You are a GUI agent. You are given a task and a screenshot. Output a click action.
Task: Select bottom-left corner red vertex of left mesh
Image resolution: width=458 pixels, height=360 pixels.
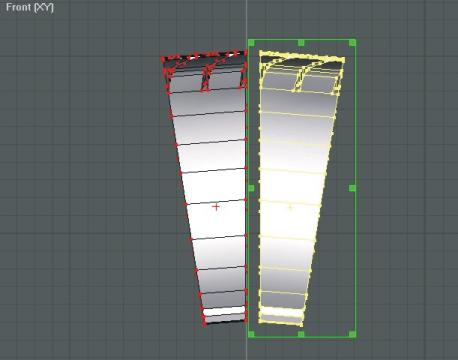(204, 324)
